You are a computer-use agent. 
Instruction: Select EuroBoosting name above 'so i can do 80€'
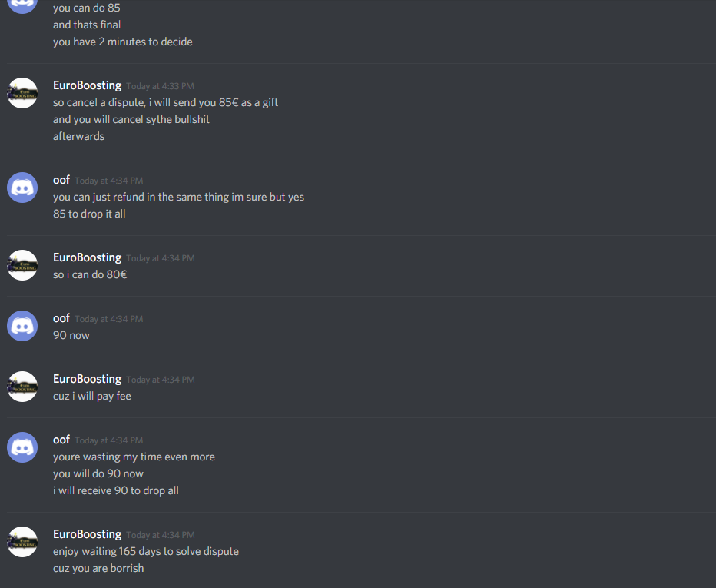pyautogui.click(x=88, y=257)
